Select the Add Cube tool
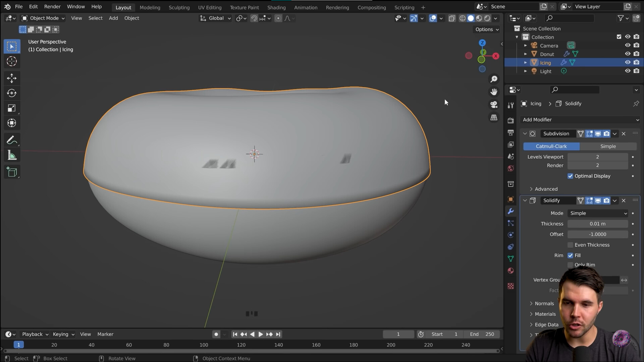This screenshot has height=362, width=644. (x=12, y=172)
